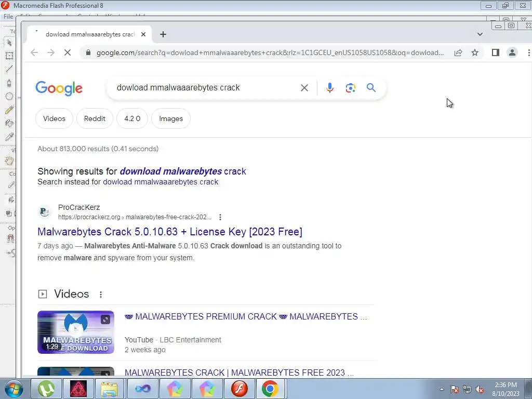Open Action Center flag in tray

455,389
